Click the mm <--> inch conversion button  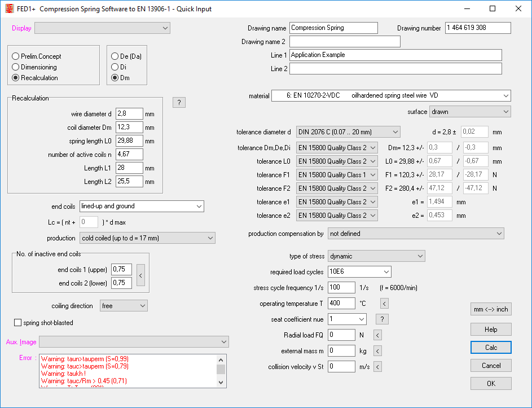pos(490,309)
